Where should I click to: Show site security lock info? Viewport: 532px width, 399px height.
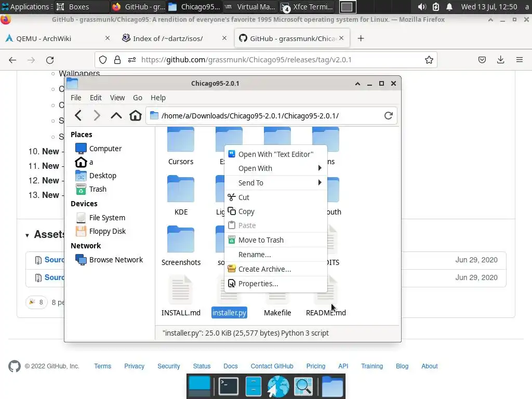(x=117, y=60)
